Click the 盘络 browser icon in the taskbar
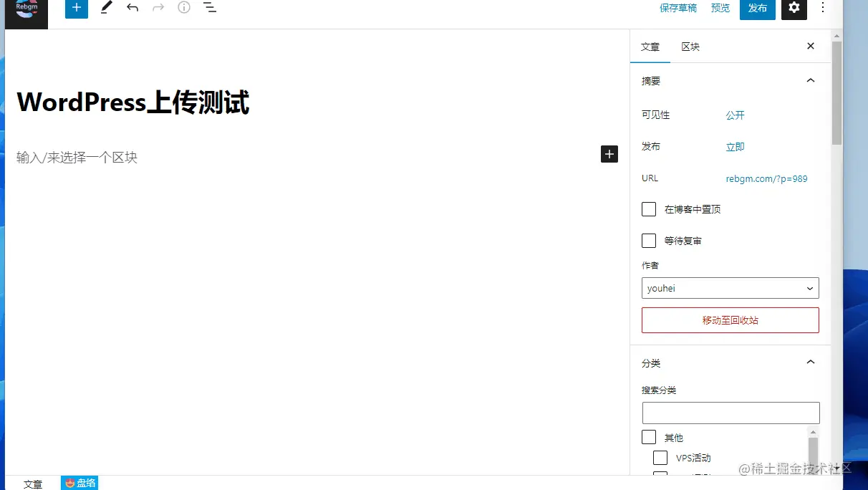 (x=79, y=482)
